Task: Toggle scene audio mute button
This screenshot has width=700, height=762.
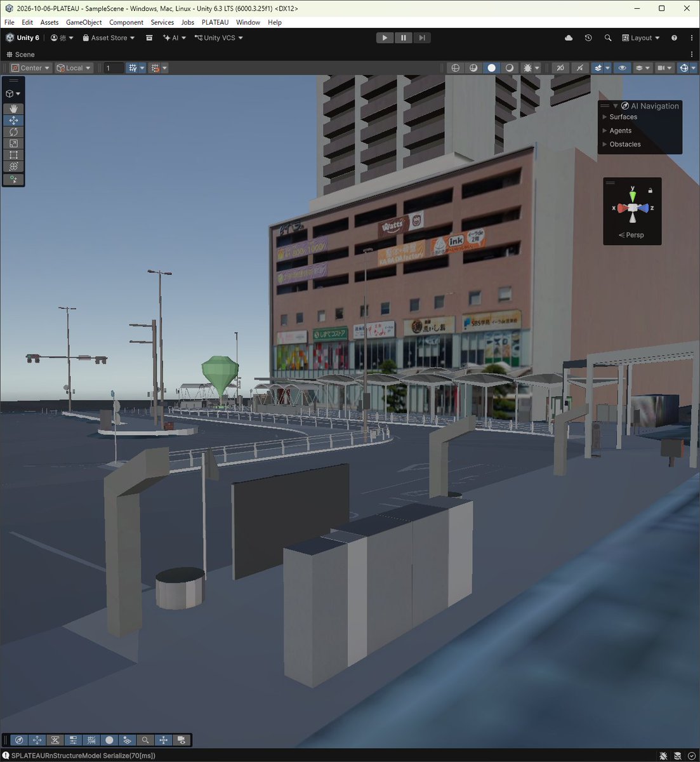Action: pyautogui.click(x=579, y=68)
